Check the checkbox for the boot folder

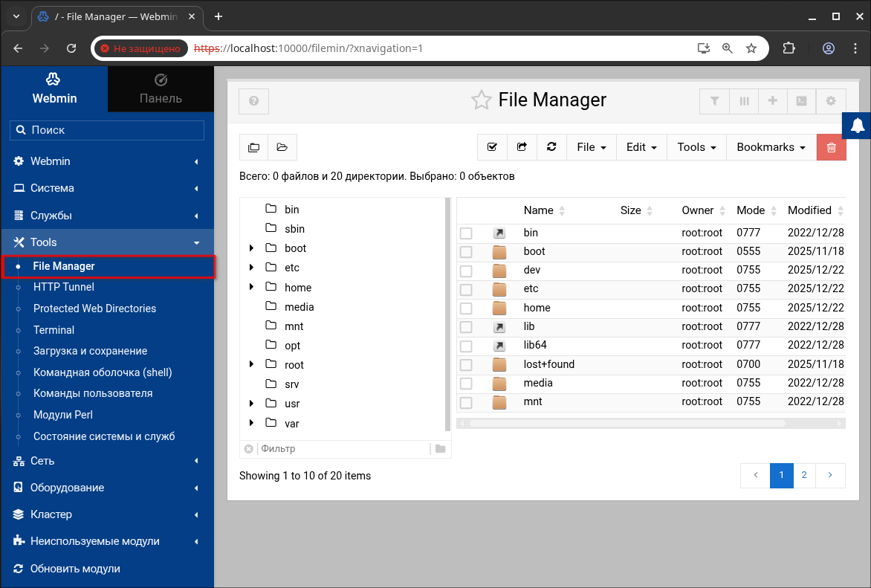point(466,252)
